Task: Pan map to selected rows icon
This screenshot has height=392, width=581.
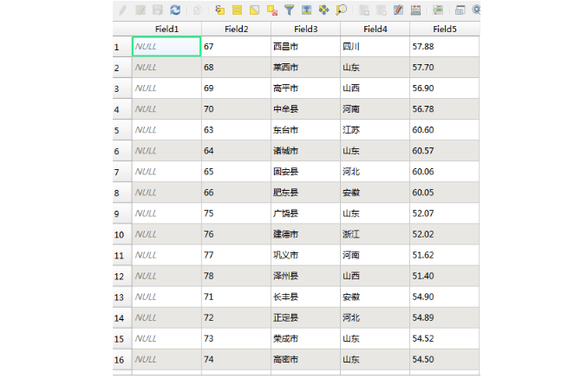Action: (x=323, y=10)
